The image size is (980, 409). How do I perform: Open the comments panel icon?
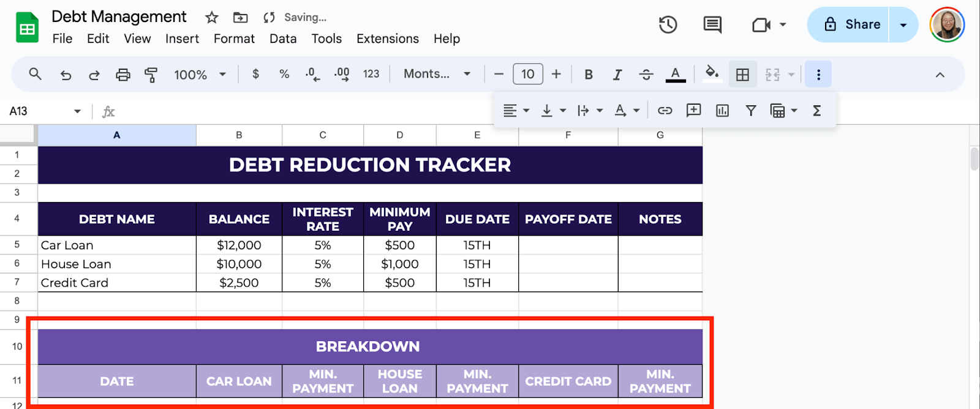tap(712, 24)
